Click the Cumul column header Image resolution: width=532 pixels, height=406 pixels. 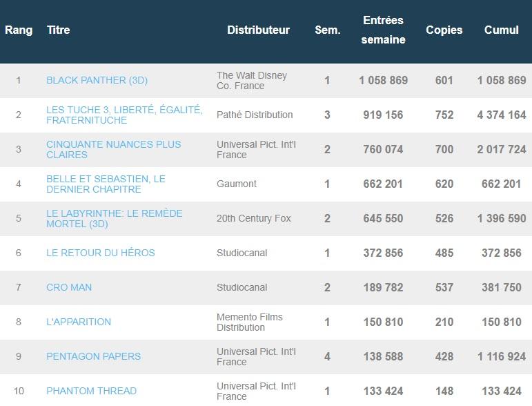pos(501,30)
